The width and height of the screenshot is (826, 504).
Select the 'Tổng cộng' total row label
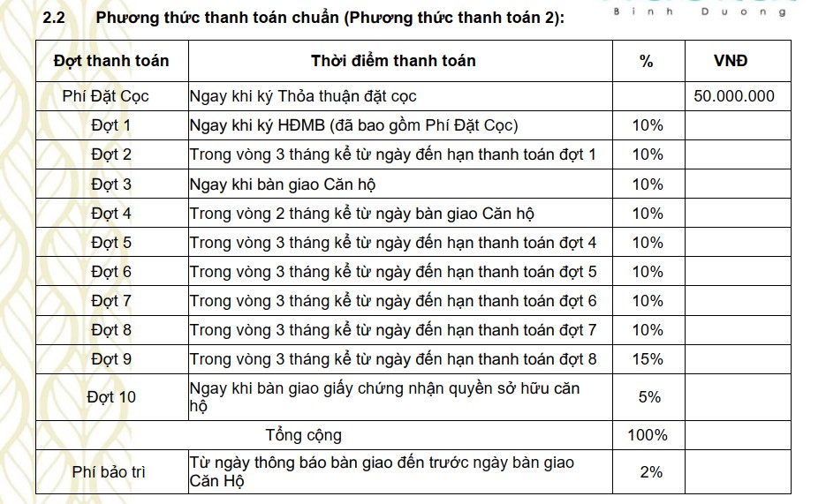pyautogui.click(x=303, y=435)
